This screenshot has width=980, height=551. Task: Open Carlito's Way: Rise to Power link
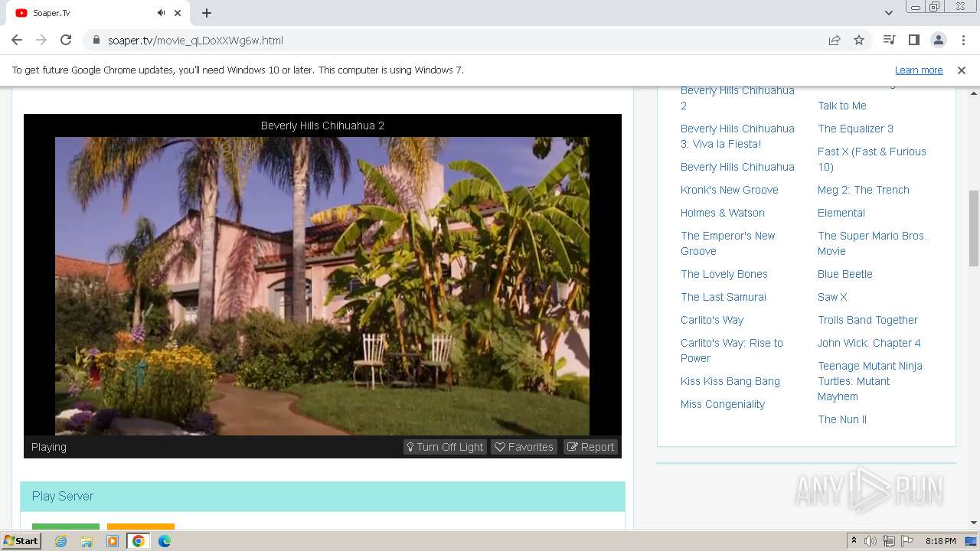[x=731, y=350]
